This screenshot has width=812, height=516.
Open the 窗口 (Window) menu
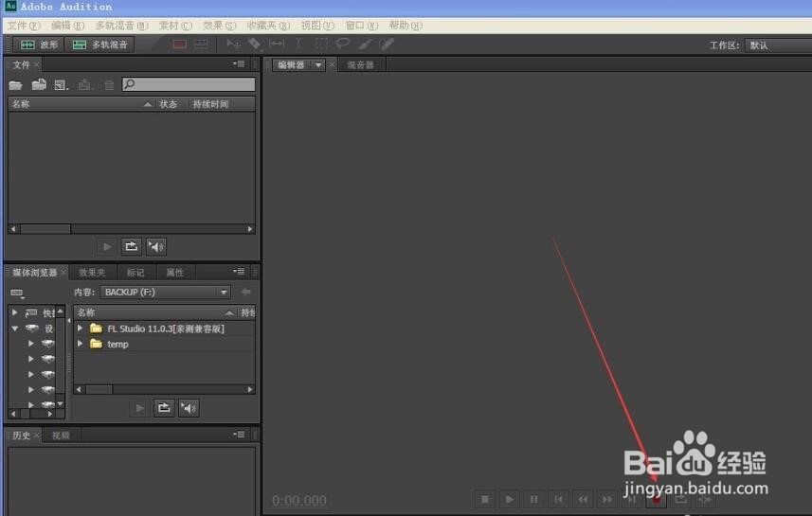[x=361, y=26]
